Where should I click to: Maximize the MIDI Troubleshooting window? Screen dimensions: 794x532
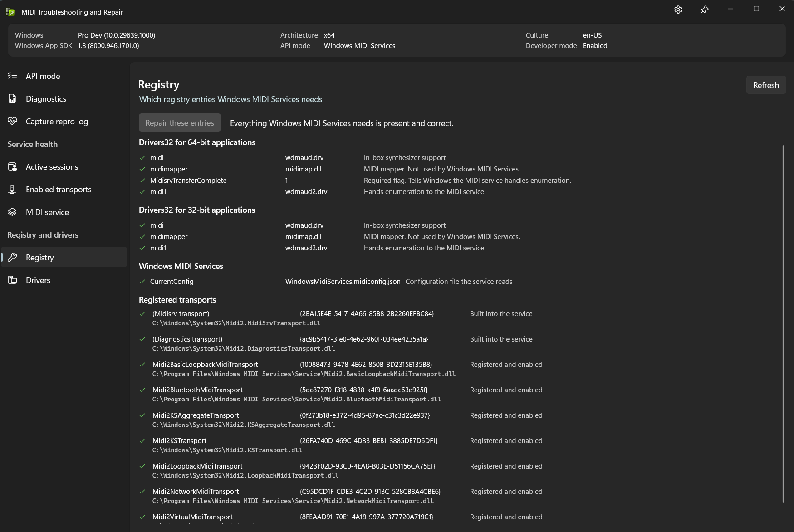click(756, 9)
